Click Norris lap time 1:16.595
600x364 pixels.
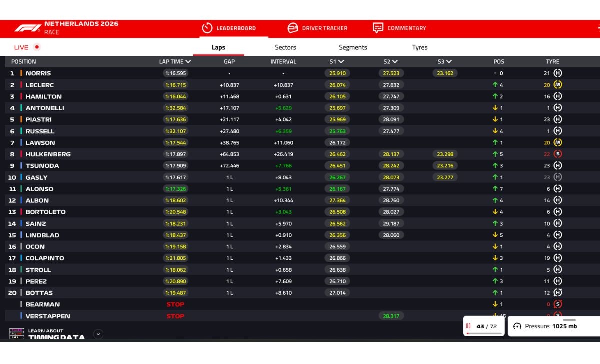pos(175,73)
